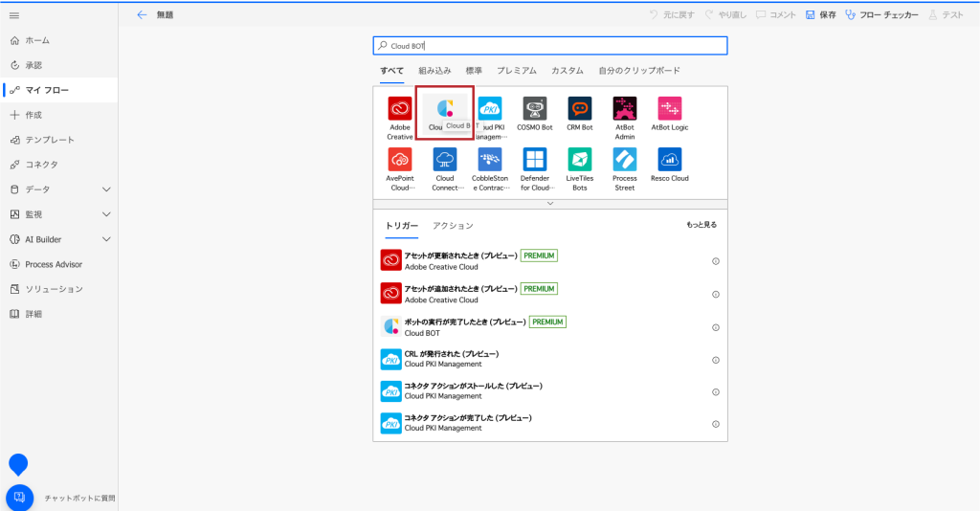The image size is (980, 511).
Task: Switch to the プレミアム tab
Action: (516, 71)
